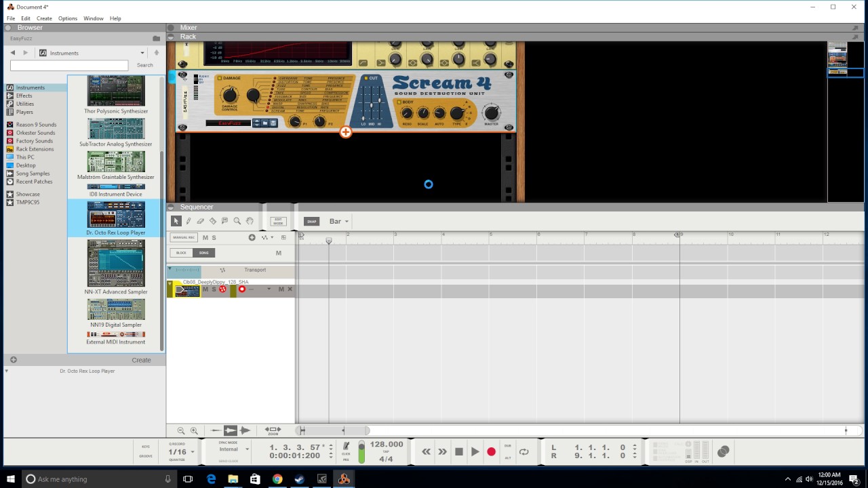The height and width of the screenshot is (488, 868).
Task: Click the Rewind transport button
Action: pos(426,451)
